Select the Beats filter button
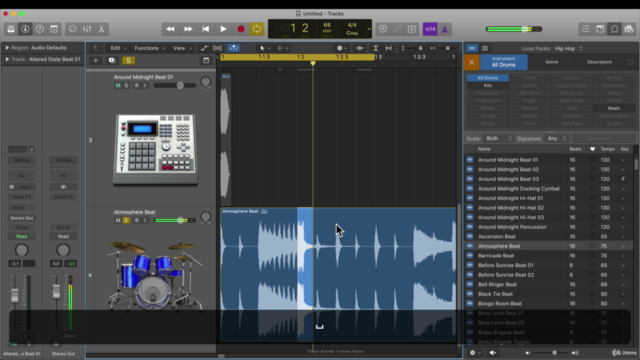The image size is (640, 360). (x=614, y=109)
